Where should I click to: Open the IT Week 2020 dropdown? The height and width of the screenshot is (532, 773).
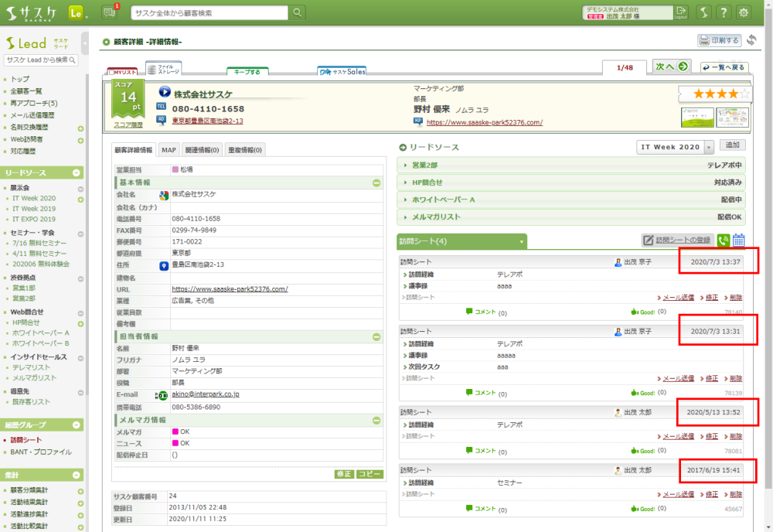coord(708,147)
